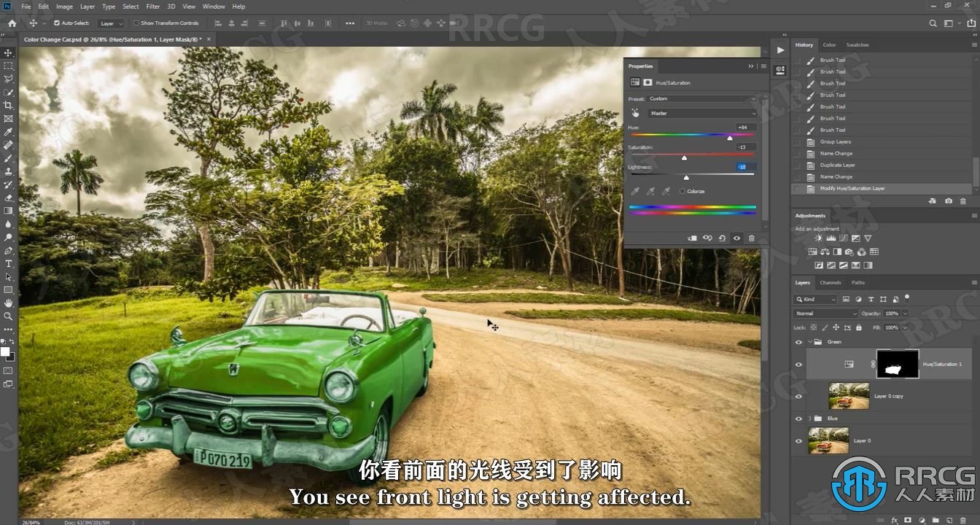
Task: Toggle adjustment layer visibility in Properties
Action: coord(736,238)
